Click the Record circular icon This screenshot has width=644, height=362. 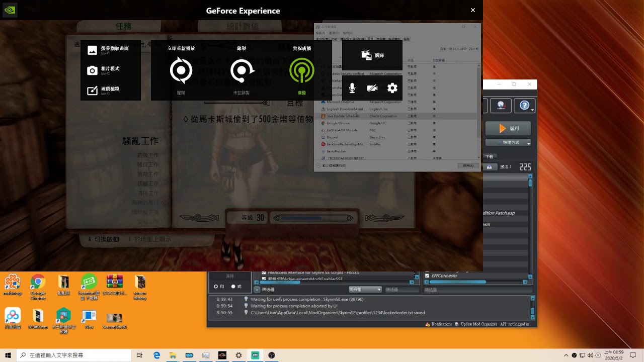[x=242, y=70]
